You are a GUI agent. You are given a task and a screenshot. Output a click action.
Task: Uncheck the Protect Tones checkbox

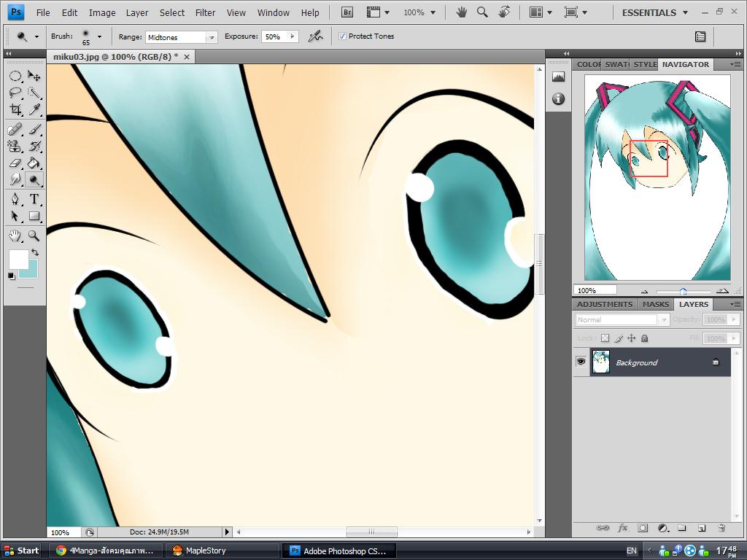[x=343, y=36]
